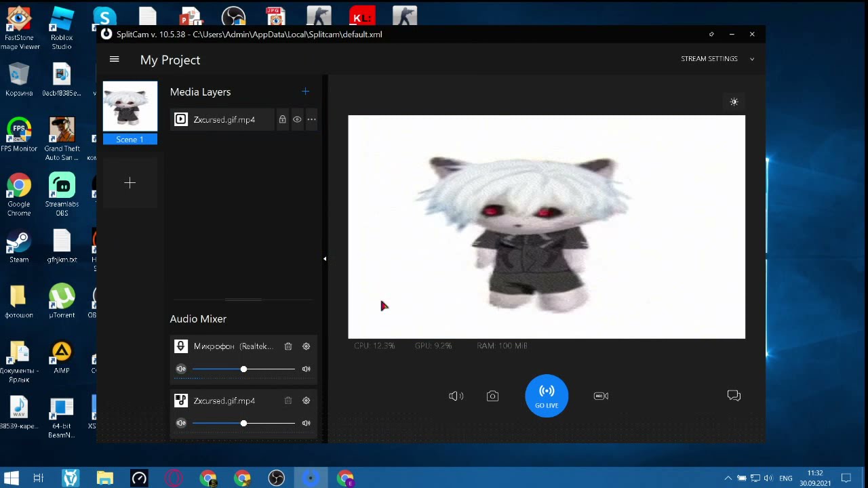Open Zxcursed.gif.mp4 audio settings gear

click(306, 401)
